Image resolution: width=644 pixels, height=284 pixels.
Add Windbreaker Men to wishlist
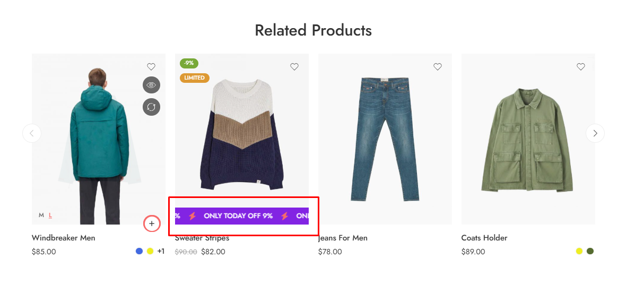pos(151,67)
